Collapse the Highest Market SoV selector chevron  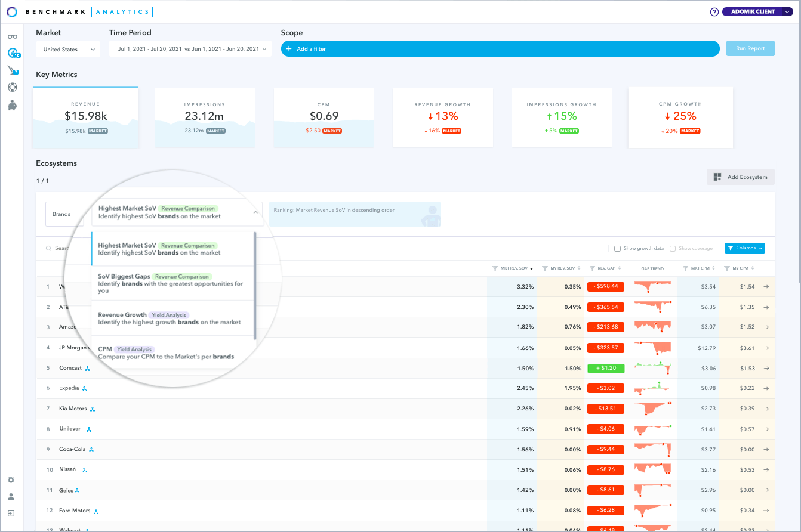coord(255,212)
